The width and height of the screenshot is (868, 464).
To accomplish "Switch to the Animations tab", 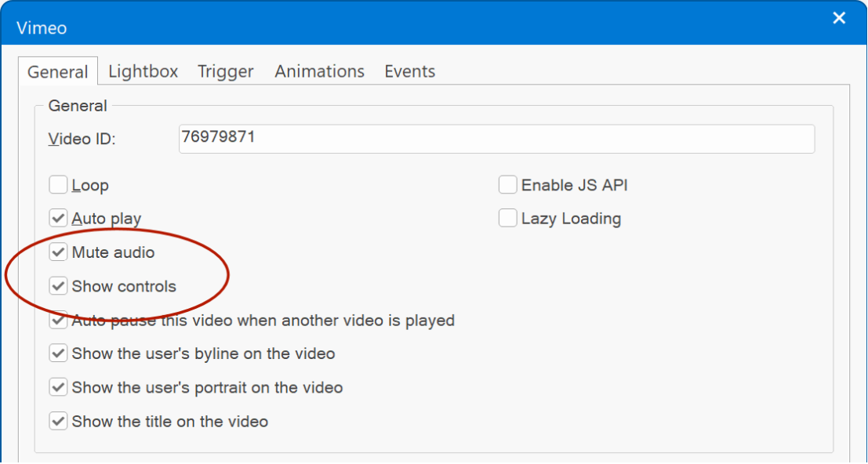I will coord(319,71).
